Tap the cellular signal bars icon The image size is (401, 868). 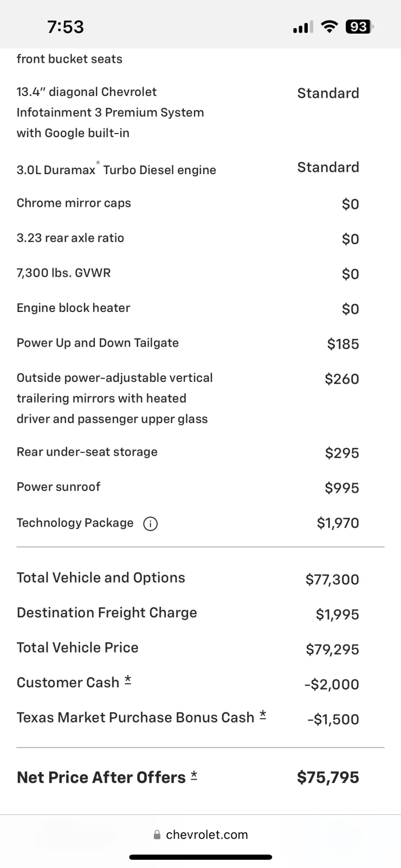(303, 27)
